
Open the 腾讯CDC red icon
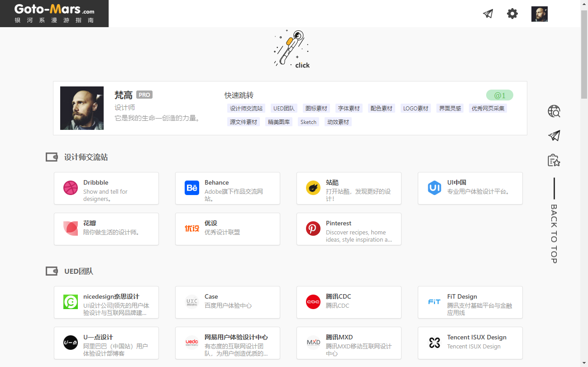(x=313, y=302)
